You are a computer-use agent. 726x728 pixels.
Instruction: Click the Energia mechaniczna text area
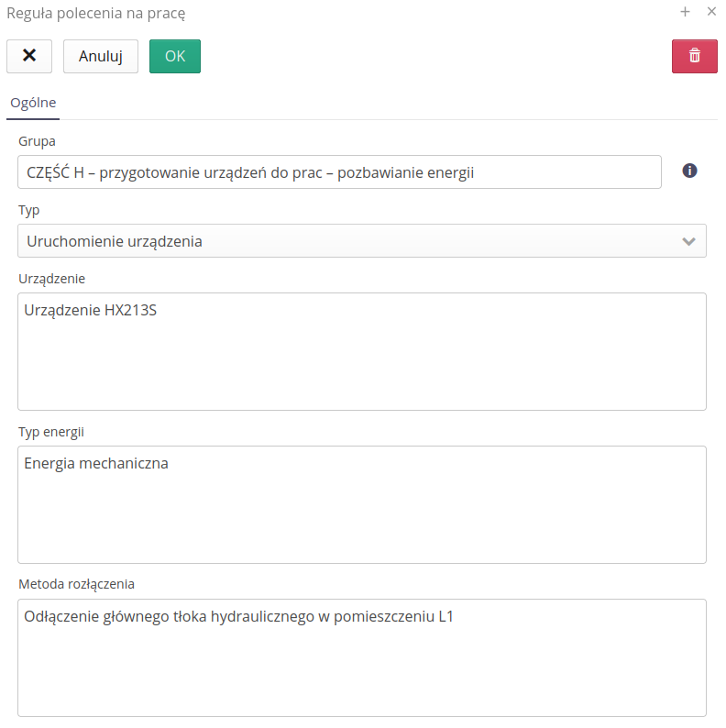(361, 504)
